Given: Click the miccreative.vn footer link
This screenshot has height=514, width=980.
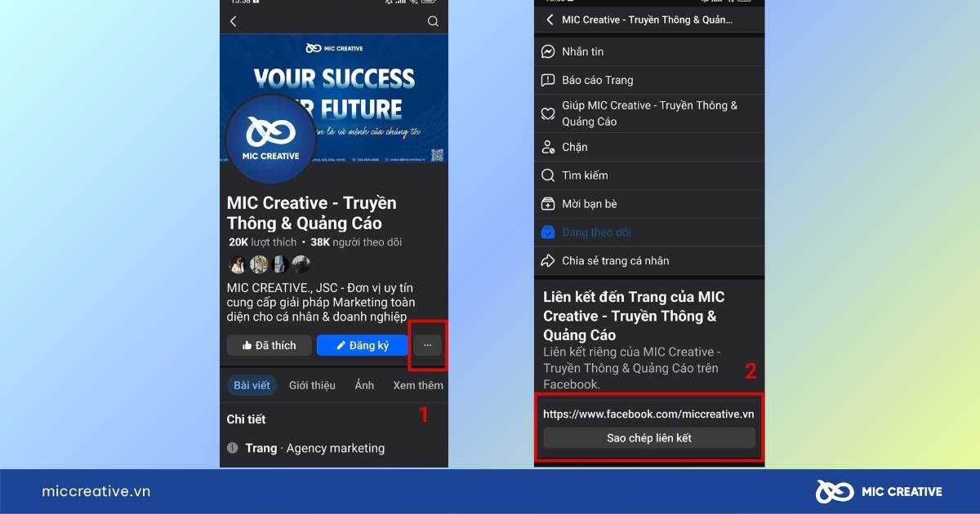Looking at the screenshot, I should [96, 491].
